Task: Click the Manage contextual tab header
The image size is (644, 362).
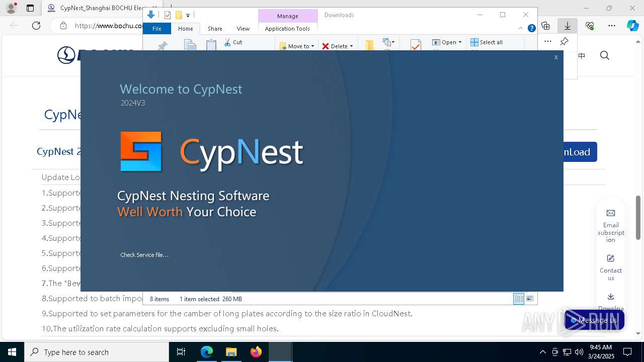Action: [287, 16]
